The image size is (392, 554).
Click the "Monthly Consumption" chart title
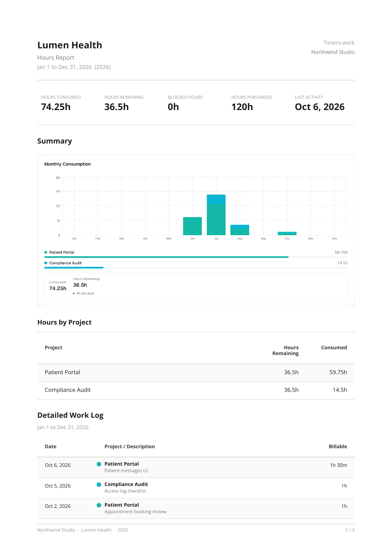coord(68,164)
